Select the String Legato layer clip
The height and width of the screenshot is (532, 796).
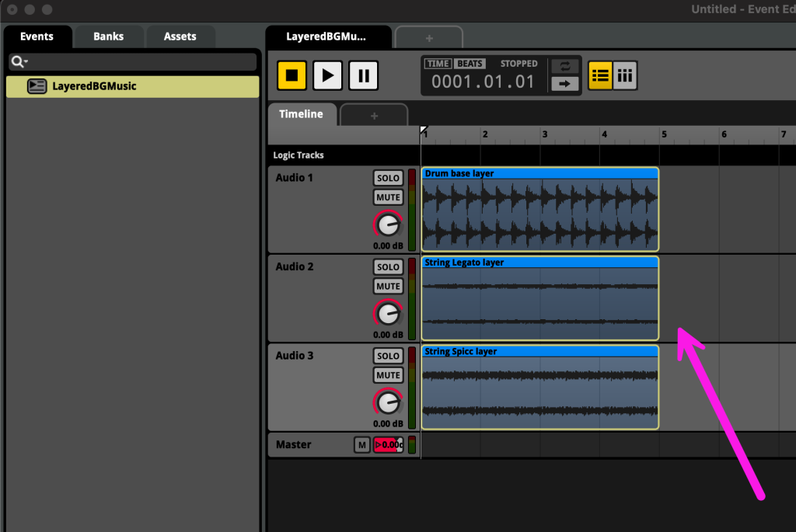[x=539, y=303]
